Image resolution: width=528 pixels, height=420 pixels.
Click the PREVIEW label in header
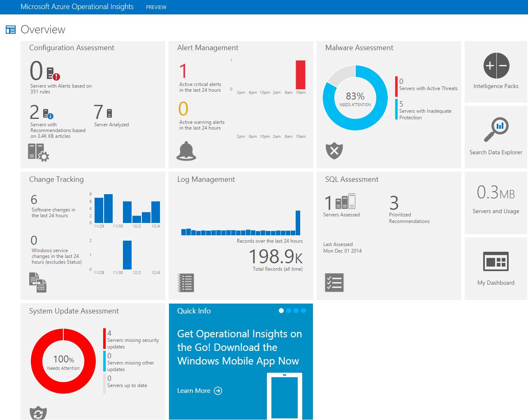pyautogui.click(x=156, y=7)
